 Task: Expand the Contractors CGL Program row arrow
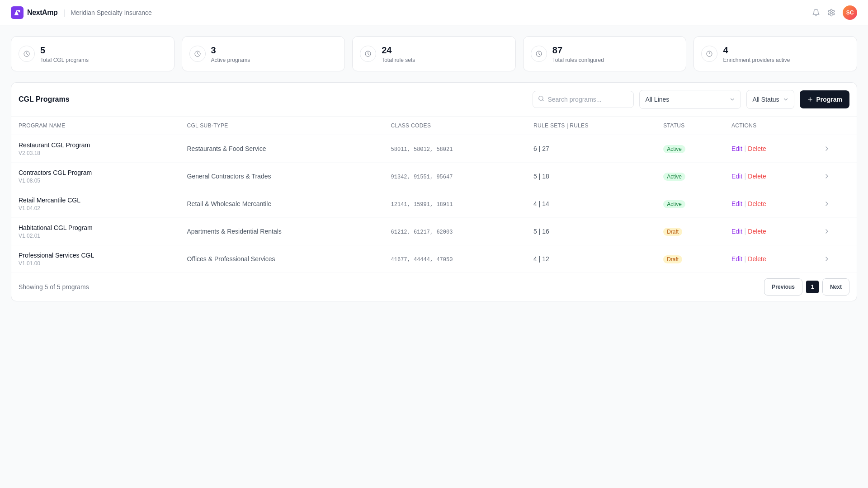pos(827,176)
